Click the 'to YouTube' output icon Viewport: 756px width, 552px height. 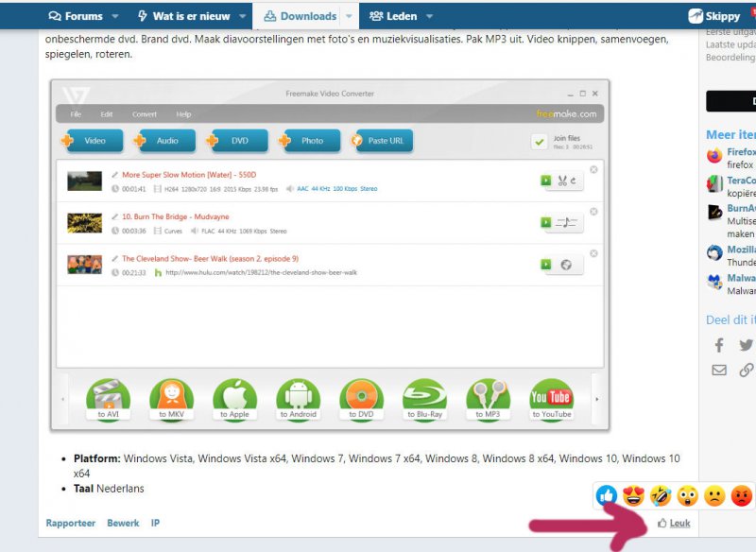click(552, 400)
